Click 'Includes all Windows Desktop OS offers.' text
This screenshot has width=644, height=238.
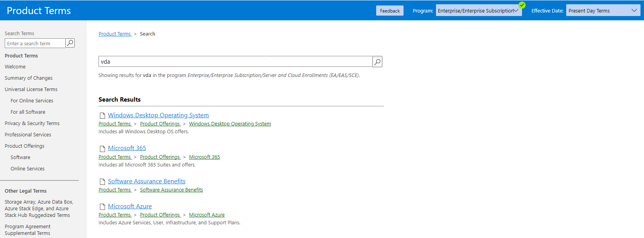144,132
